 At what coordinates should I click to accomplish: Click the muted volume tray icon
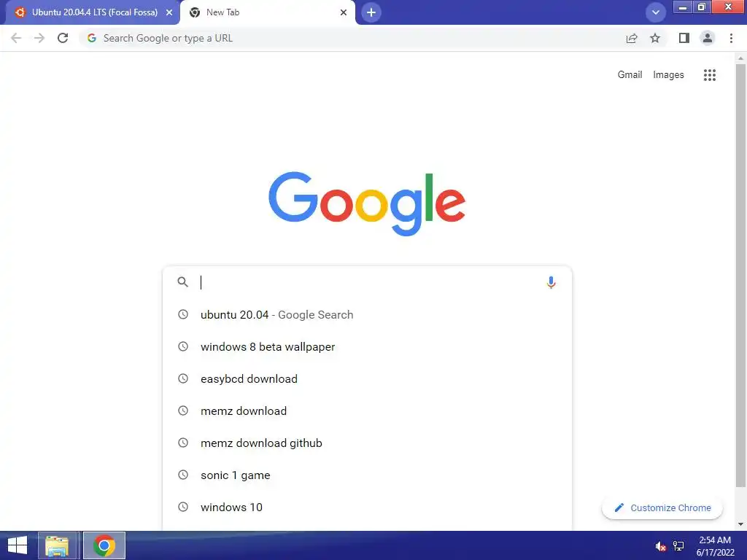tap(660, 546)
